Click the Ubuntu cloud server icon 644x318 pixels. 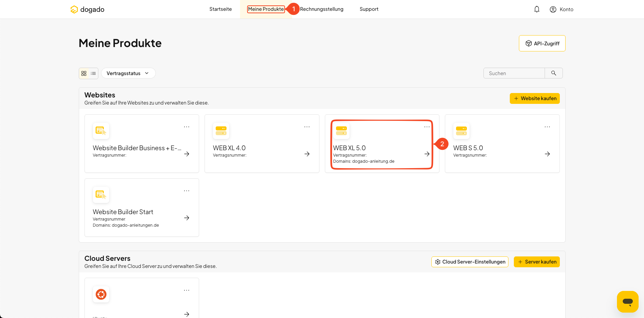(x=101, y=294)
